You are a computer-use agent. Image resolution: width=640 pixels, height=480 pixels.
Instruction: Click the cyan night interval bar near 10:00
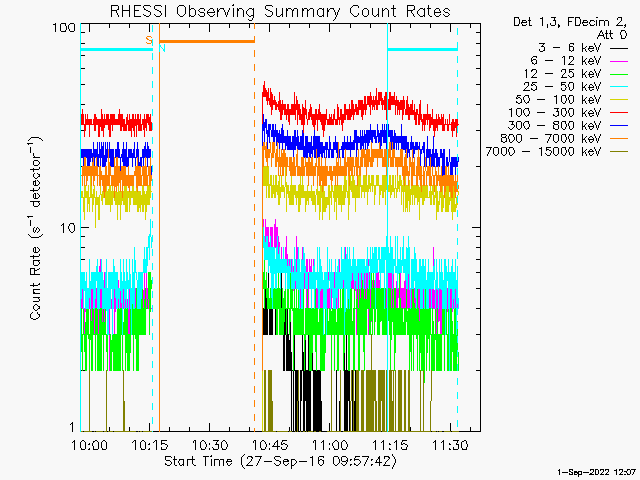pos(116,49)
